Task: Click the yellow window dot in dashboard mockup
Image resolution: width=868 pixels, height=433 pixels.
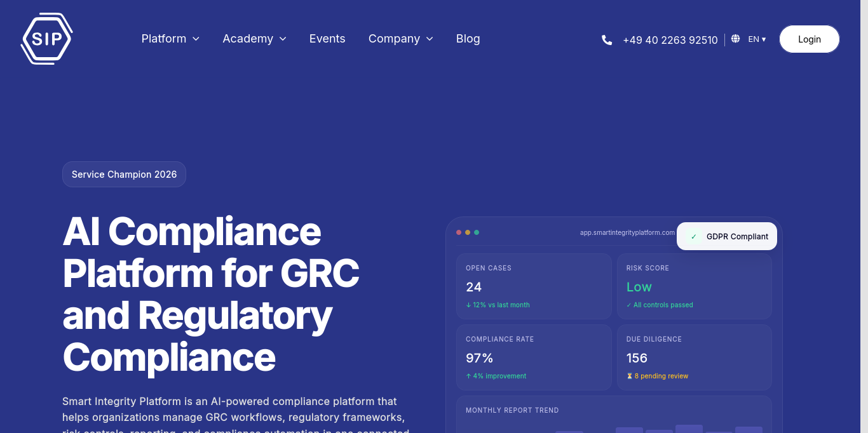Action: click(x=468, y=232)
